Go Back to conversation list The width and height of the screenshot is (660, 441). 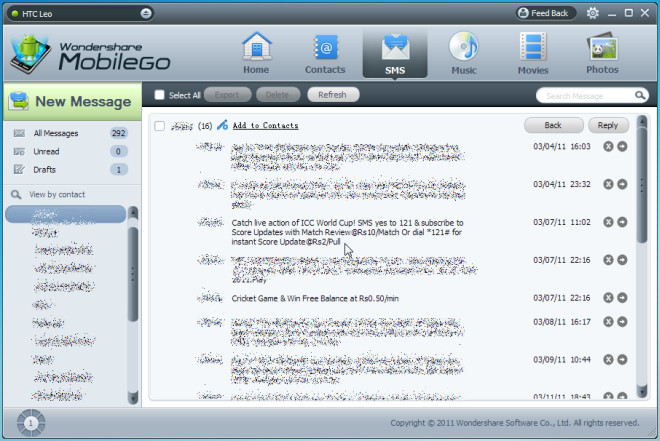(x=554, y=125)
